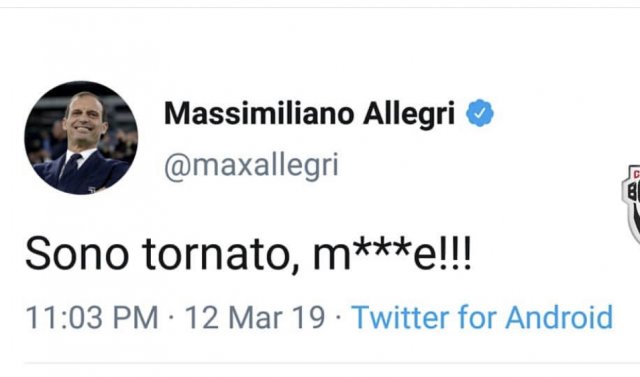Click the 11:03 PM timestamp
This screenshot has height=377, width=640.
pyautogui.click(x=92, y=317)
